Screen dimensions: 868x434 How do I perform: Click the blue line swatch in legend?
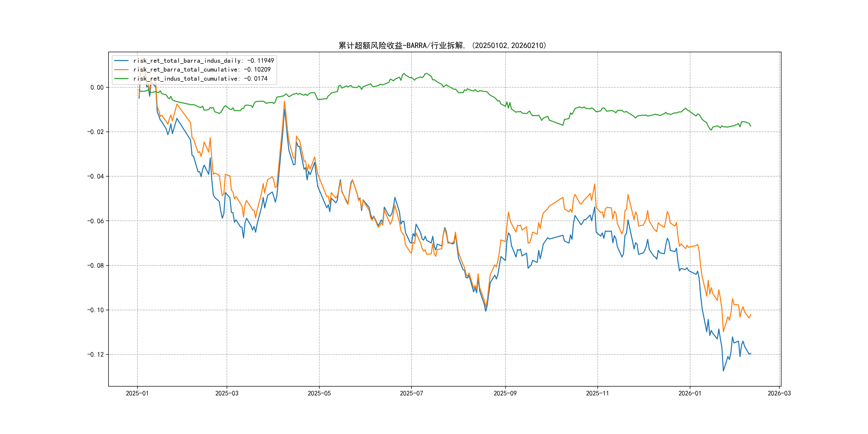point(121,61)
